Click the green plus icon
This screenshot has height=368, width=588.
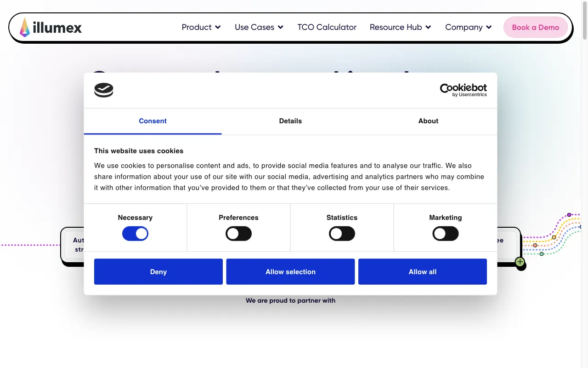[x=520, y=262]
